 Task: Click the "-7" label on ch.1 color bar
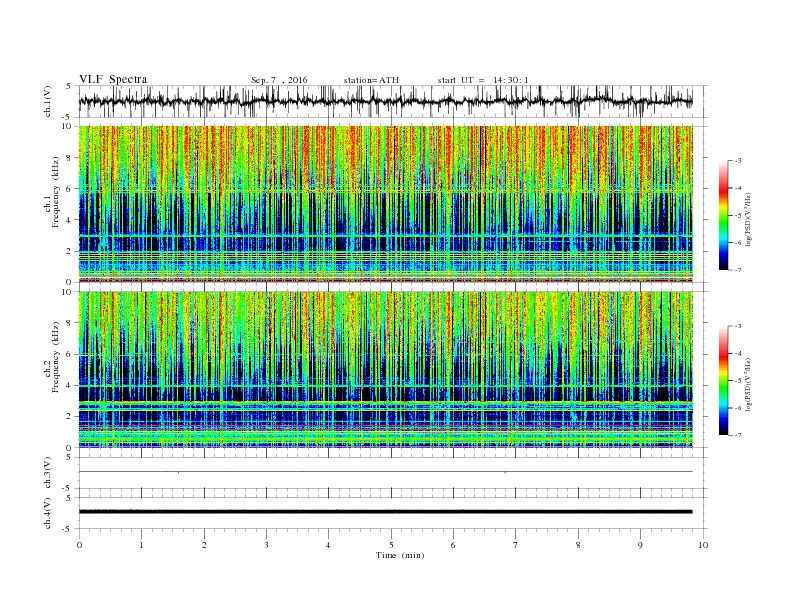click(x=737, y=270)
